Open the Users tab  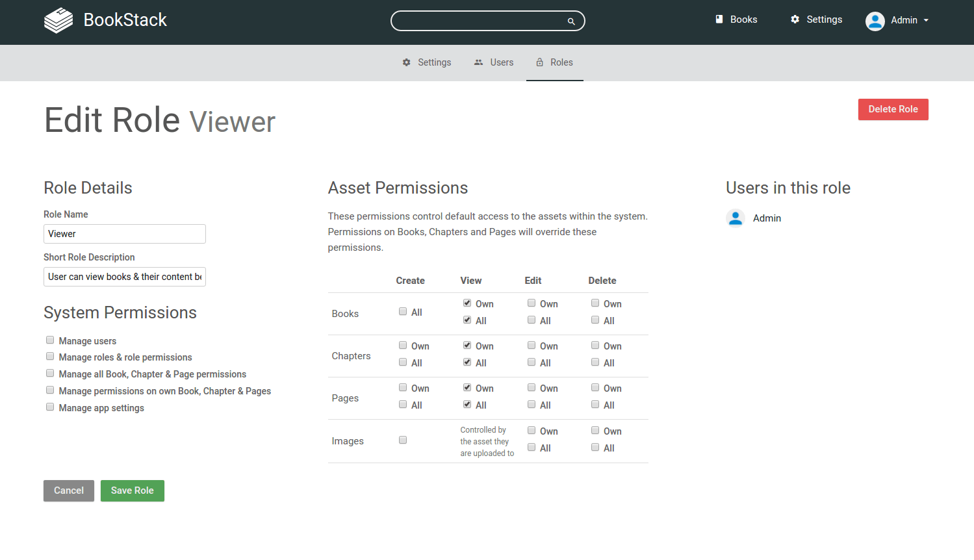(x=494, y=62)
